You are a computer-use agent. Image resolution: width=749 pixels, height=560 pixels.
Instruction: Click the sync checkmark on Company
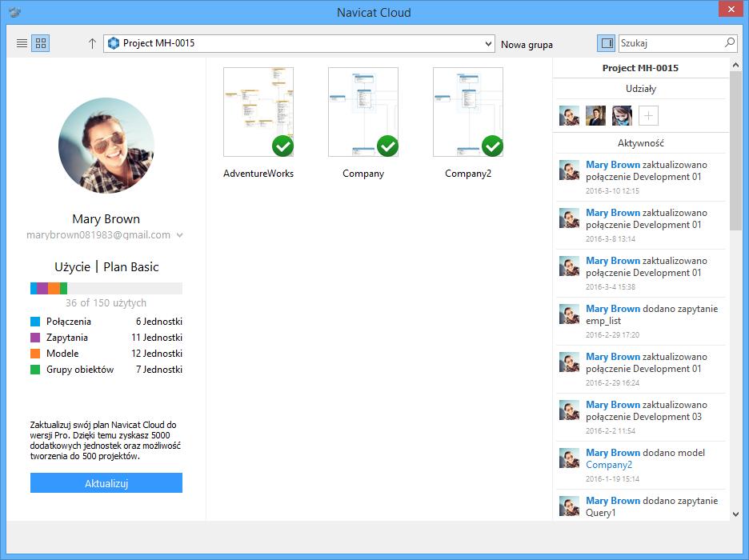(x=387, y=146)
